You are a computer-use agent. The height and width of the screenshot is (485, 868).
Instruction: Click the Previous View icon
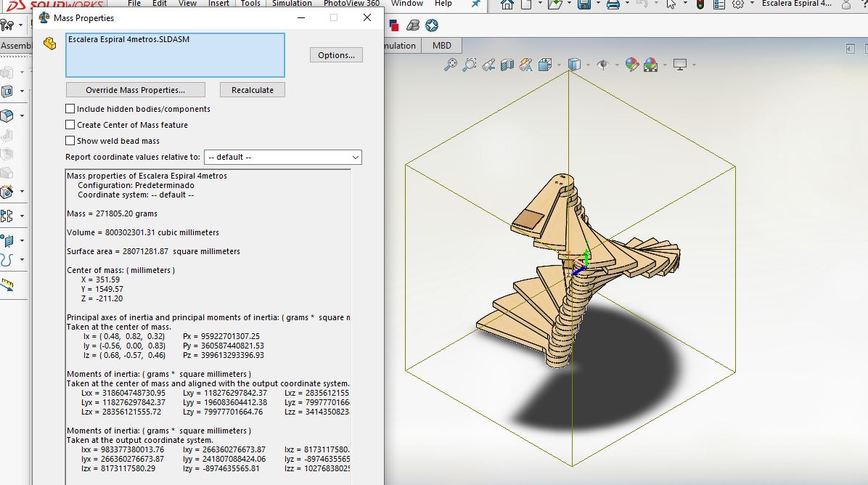click(489, 65)
